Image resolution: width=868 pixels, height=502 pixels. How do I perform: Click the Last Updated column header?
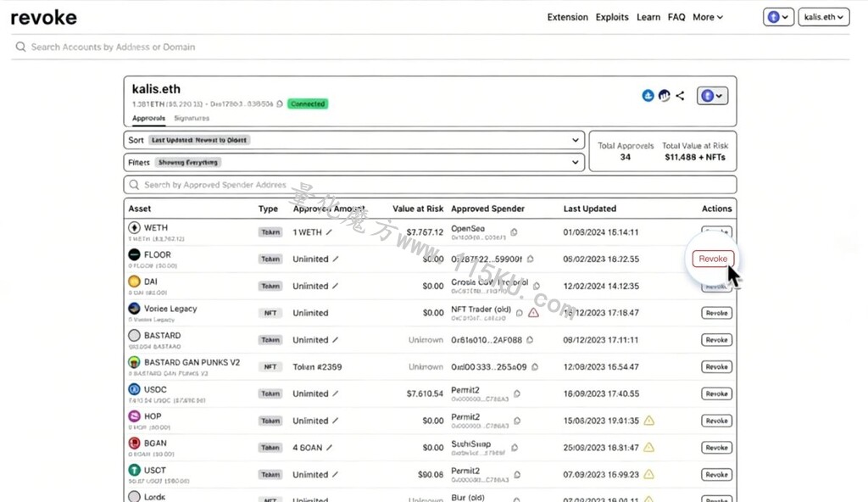click(x=590, y=209)
